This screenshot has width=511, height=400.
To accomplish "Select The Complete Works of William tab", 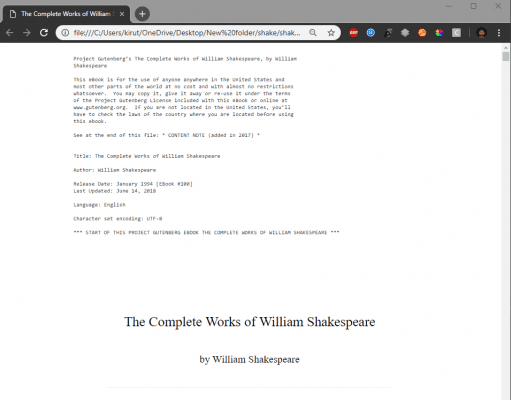I will click(66, 14).
